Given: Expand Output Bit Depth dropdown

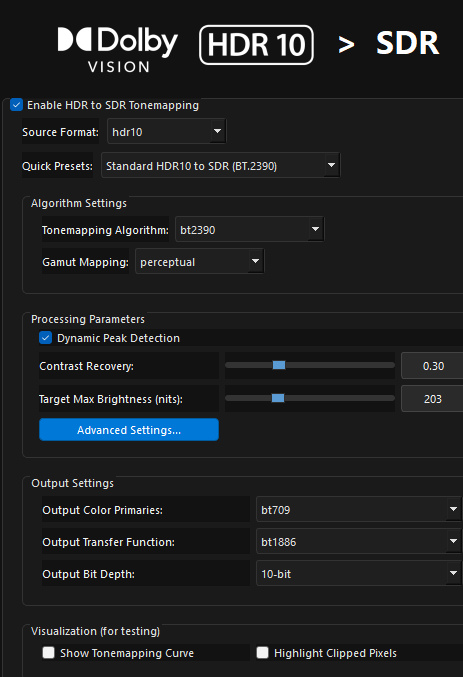Looking at the screenshot, I should (x=358, y=573).
